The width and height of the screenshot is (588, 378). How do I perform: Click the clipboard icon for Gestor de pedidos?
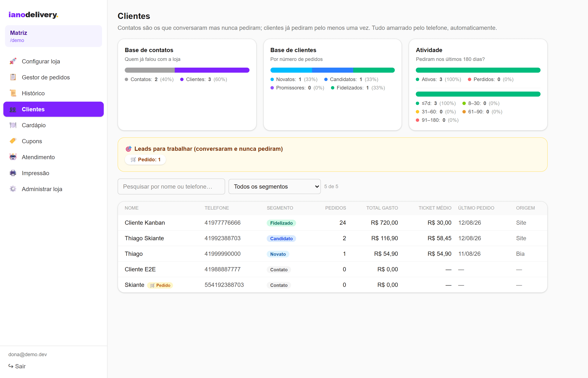(13, 77)
